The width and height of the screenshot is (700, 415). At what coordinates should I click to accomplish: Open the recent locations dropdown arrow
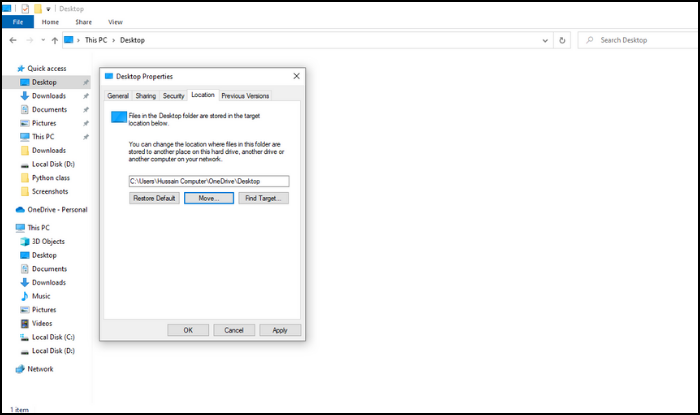coord(41,40)
